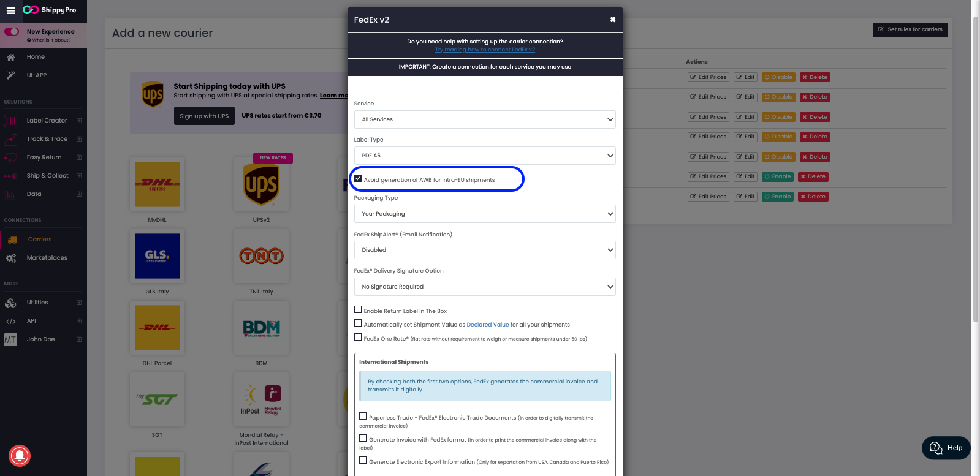Open the FedEx v2 connection help link
The image size is (980, 476).
pyautogui.click(x=485, y=50)
